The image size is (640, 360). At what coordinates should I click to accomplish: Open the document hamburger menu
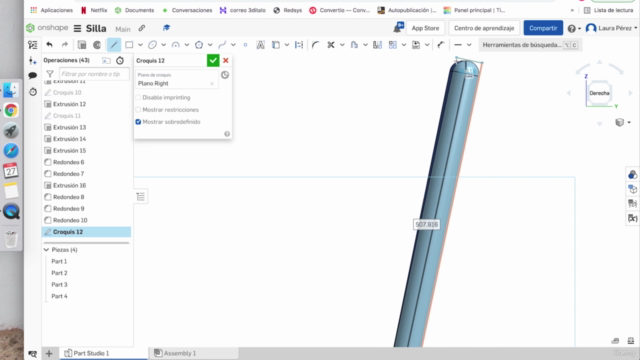click(77, 28)
